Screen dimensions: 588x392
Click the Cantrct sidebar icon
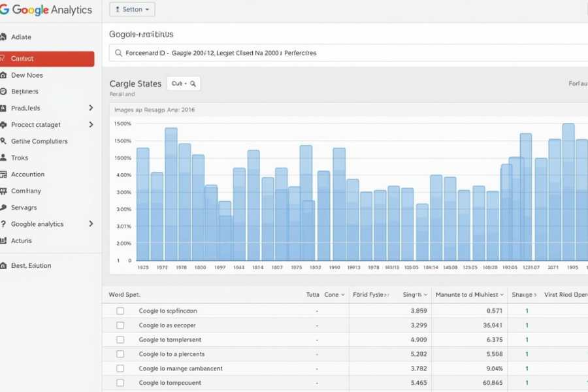[2, 58]
